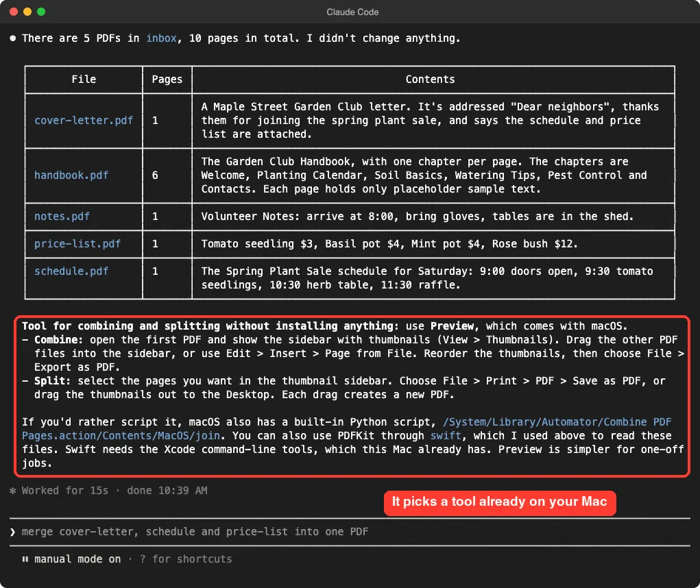
Task: Click the bold 'Split:' instruction label
Action: pyautogui.click(x=53, y=381)
